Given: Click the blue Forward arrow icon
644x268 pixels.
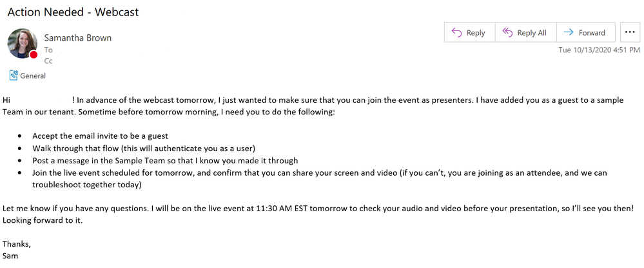Looking at the screenshot, I should click(x=569, y=32).
